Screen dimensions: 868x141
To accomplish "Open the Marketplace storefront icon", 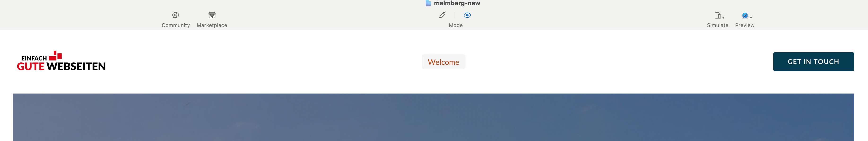I will point(212,15).
